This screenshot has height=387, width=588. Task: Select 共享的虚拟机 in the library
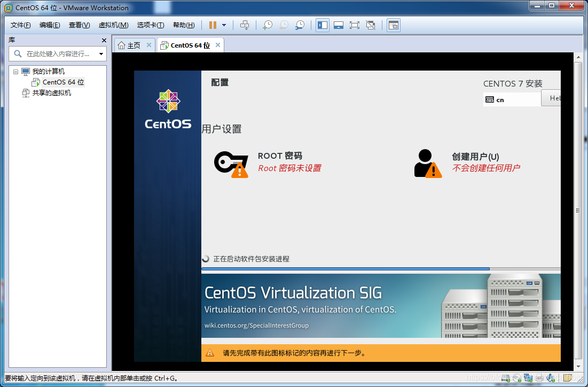pos(52,92)
